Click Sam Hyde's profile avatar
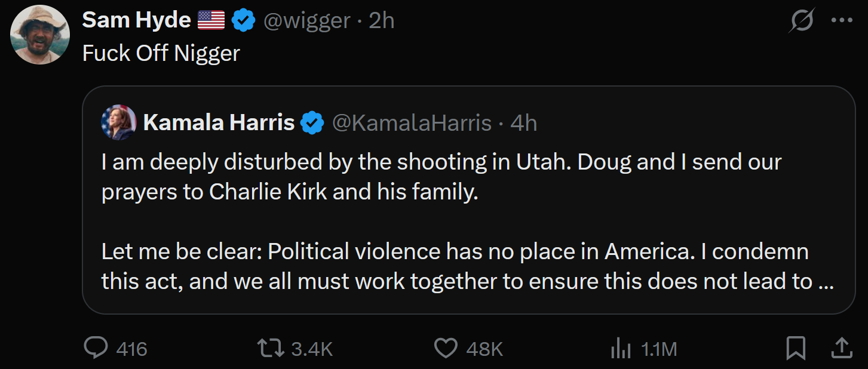Viewport: 868px width, 369px height. (40, 34)
